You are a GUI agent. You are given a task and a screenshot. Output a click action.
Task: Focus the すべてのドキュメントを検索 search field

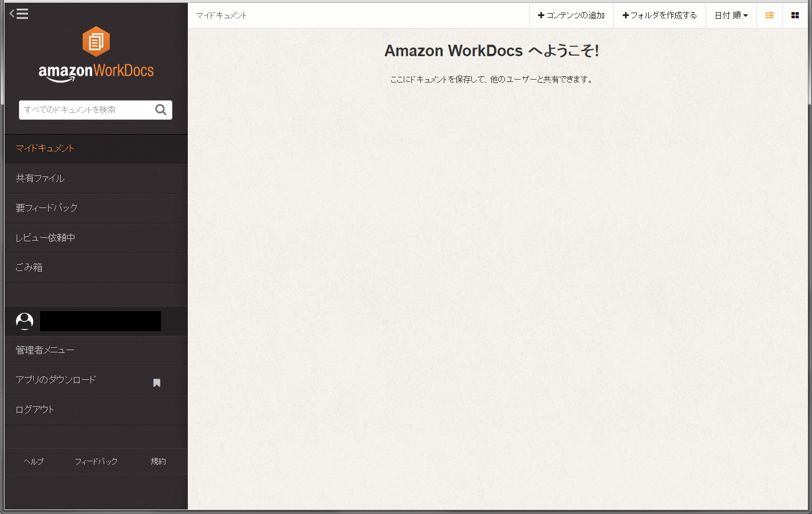pyautogui.click(x=96, y=110)
